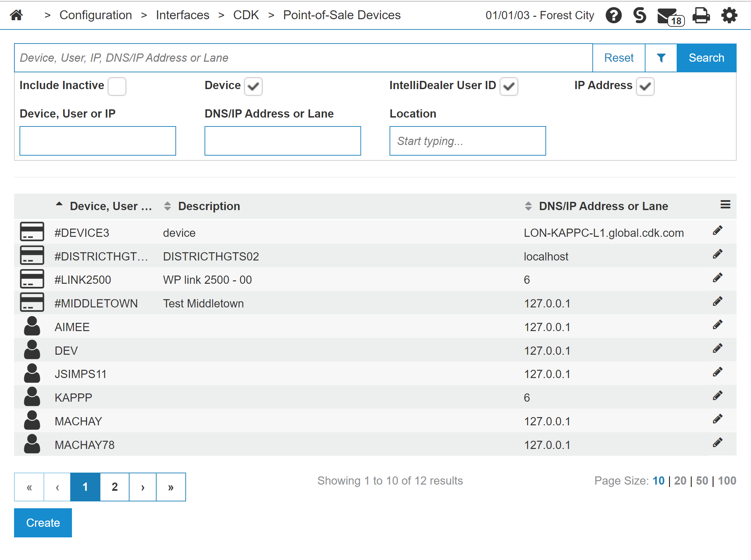The image size is (751, 560).
Task: Set page size to 10
Action: click(x=658, y=480)
